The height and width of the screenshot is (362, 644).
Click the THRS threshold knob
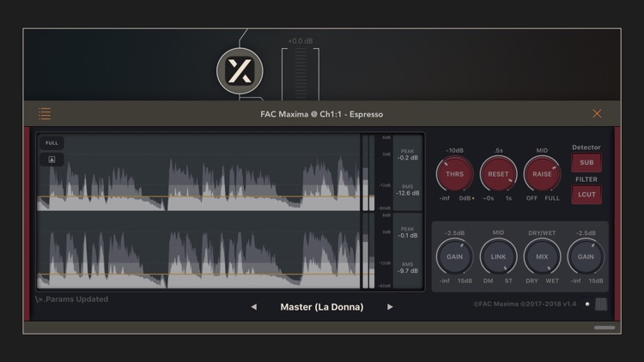454,174
